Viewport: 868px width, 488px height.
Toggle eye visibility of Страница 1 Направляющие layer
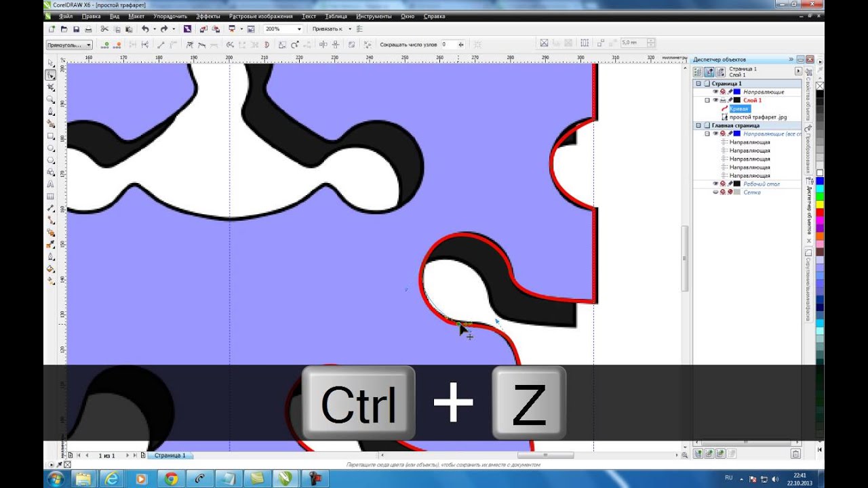coord(715,91)
